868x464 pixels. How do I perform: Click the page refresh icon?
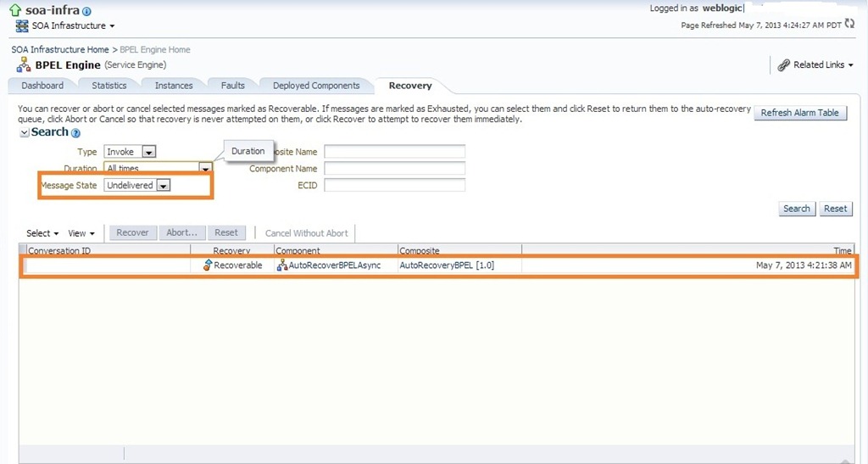pos(849,25)
